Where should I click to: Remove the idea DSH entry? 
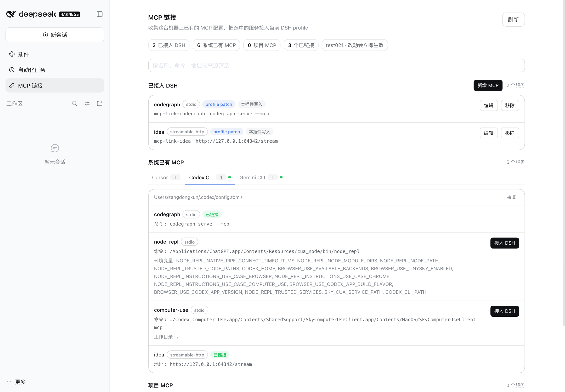pyautogui.click(x=510, y=133)
